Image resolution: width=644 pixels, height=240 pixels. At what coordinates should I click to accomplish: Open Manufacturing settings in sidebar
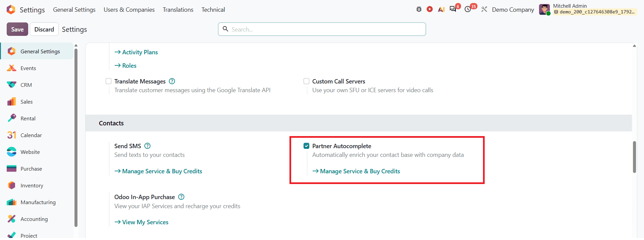point(37,202)
